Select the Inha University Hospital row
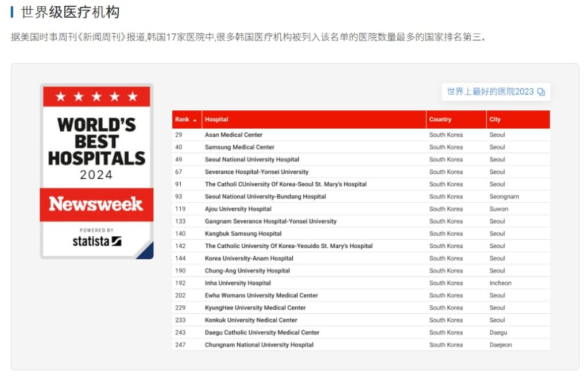The width and height of the screenshot is (588, 376). pyautogui.click(x=238, y=283)
